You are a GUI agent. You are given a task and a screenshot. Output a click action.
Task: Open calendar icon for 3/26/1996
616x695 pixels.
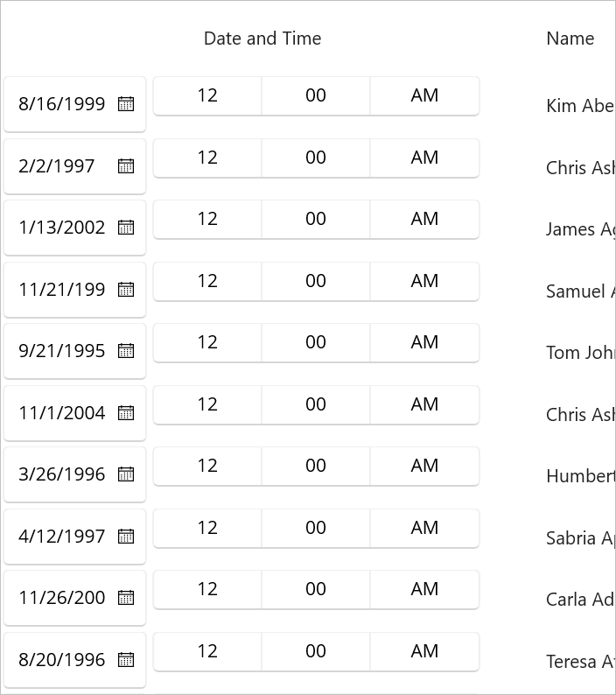click(x=126, y=474)
